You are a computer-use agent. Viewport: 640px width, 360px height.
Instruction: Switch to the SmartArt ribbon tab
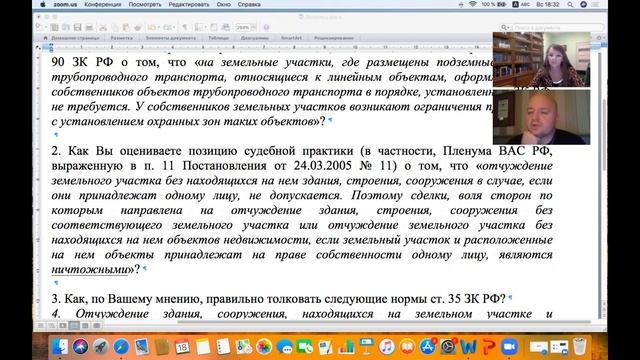click(291, 38)
